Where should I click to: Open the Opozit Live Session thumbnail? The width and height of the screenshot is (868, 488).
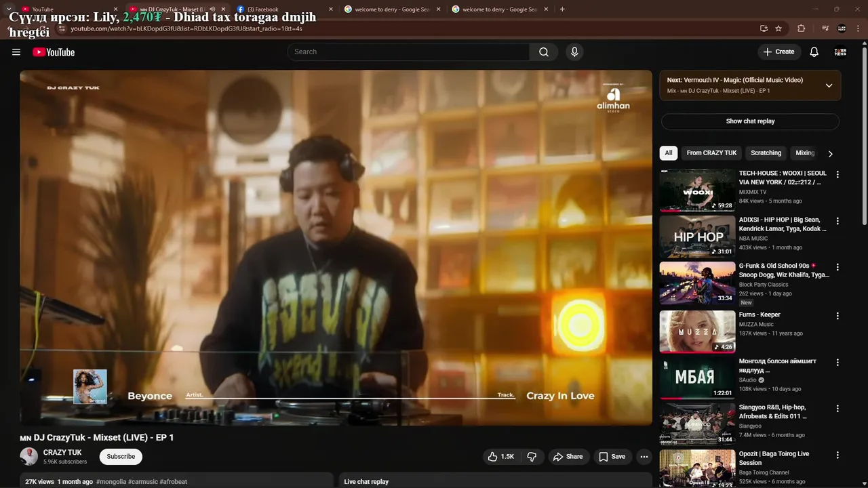click(697, 469)
